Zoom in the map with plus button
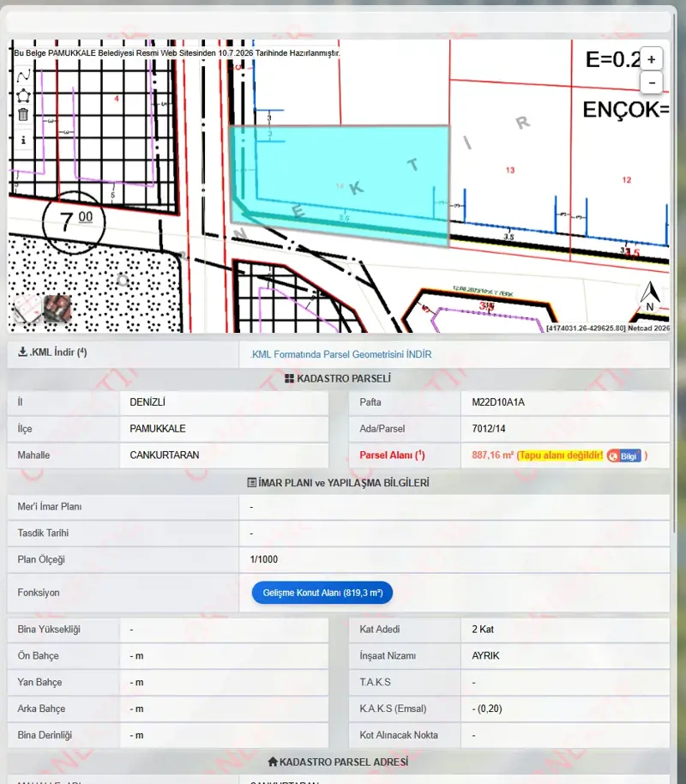This screenshot has height=784, width=686. click(652, 59)
